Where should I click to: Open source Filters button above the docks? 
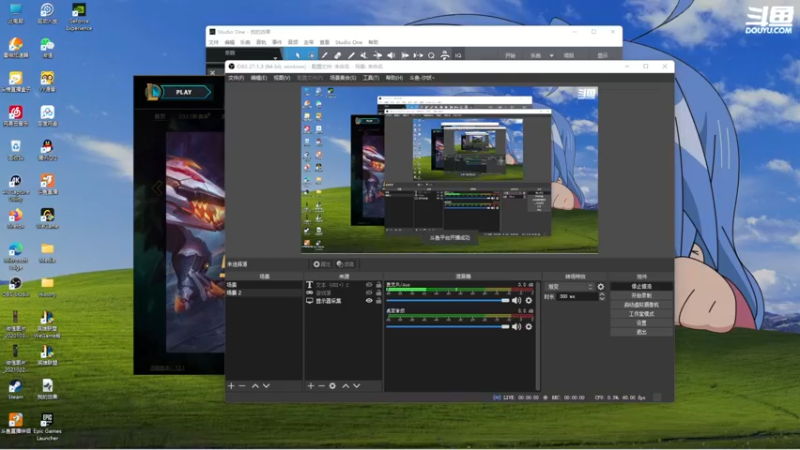coord(345,264)
